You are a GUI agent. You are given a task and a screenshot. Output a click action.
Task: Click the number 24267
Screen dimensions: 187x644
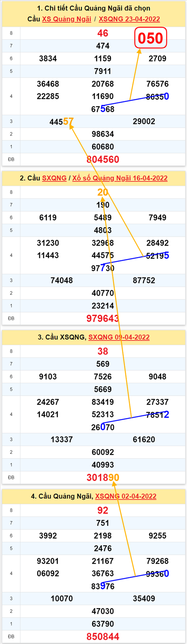tap(48, 402)
